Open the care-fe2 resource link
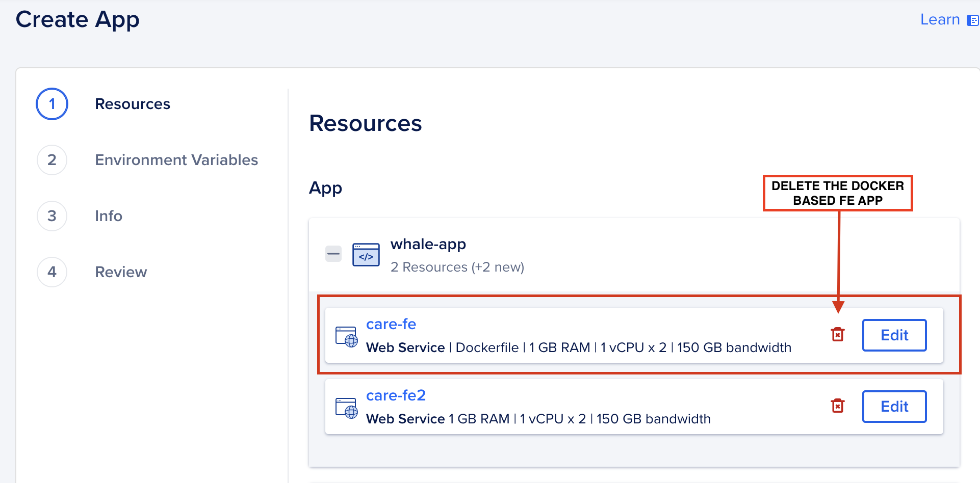 pos(396,395)
